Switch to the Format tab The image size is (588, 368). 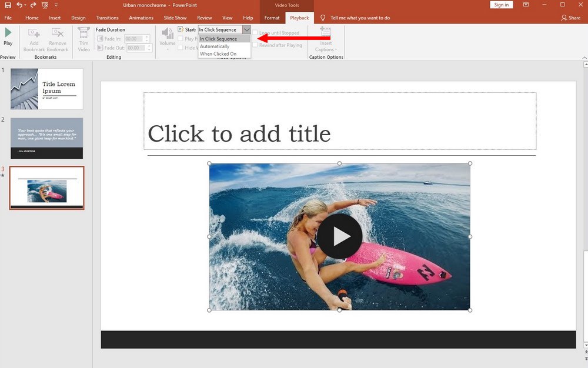coord(272,18)
